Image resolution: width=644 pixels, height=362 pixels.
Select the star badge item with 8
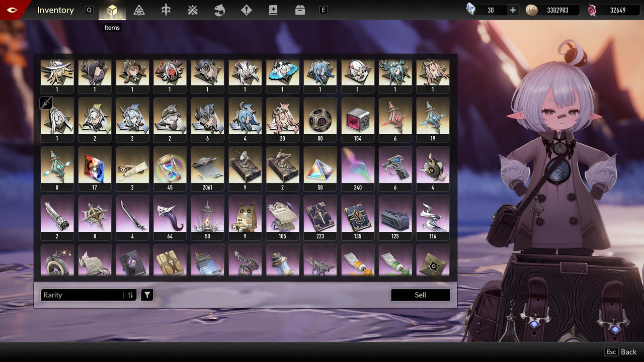(95, 217)
